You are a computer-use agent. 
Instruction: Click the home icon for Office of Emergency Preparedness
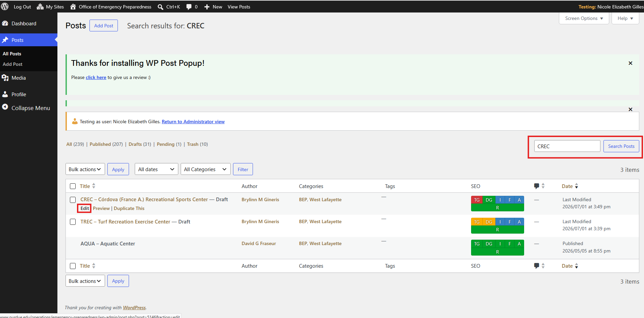coord(73,6)
